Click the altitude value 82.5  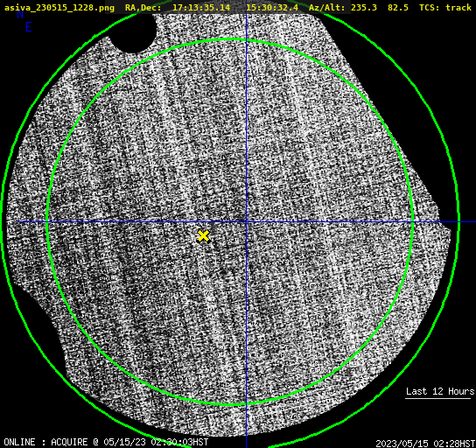398,8
